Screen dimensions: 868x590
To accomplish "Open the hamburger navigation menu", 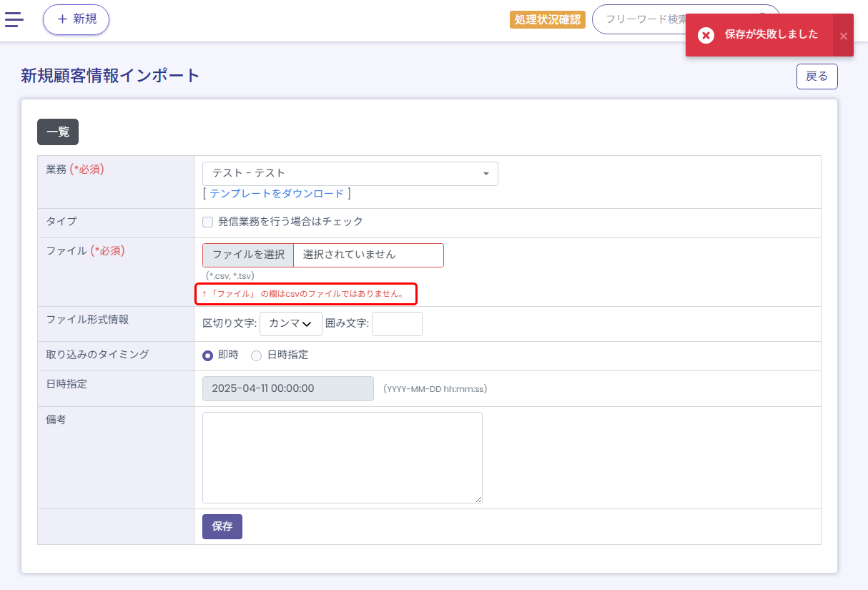I will (14, 19).
